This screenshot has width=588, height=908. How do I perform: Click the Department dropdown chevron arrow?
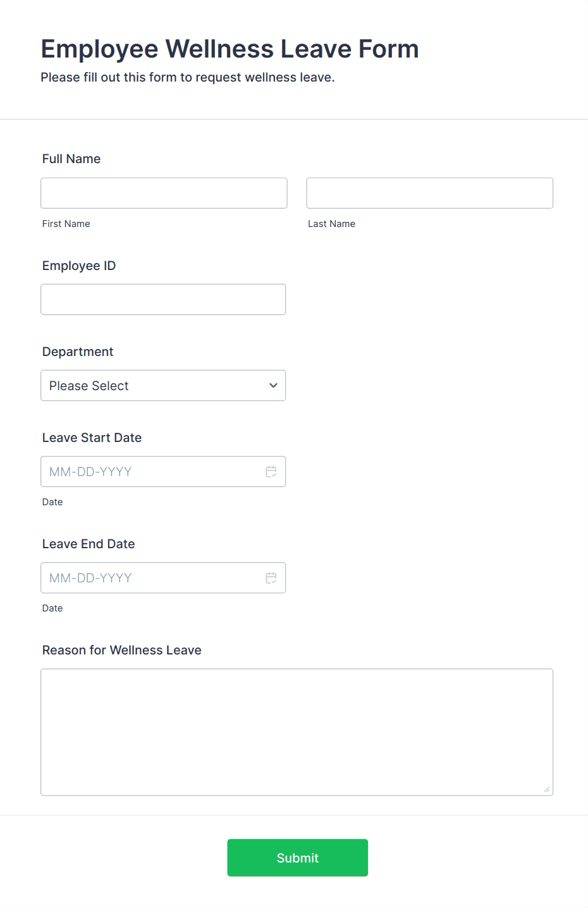click(x=273, y=386)
